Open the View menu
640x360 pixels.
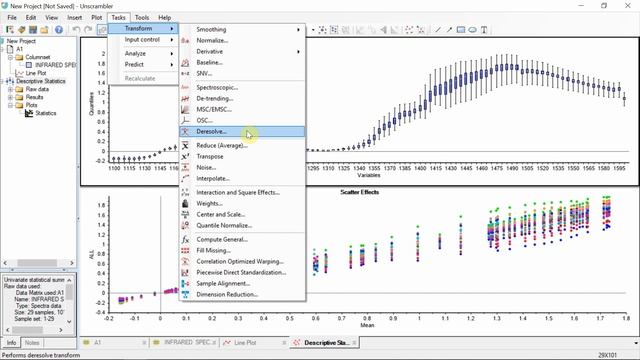click(51, 18)
